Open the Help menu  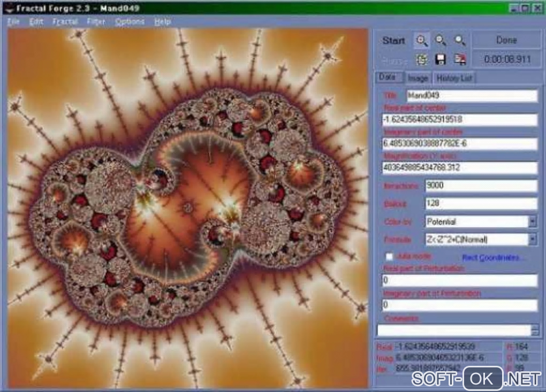click(x=163, y=21)
